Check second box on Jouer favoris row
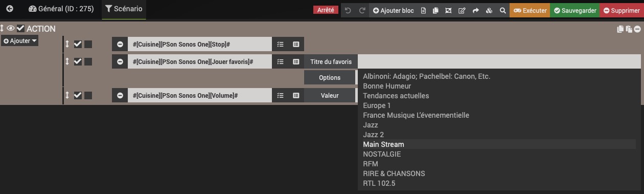Screen dimensions: 644x194 coord(88,61)
